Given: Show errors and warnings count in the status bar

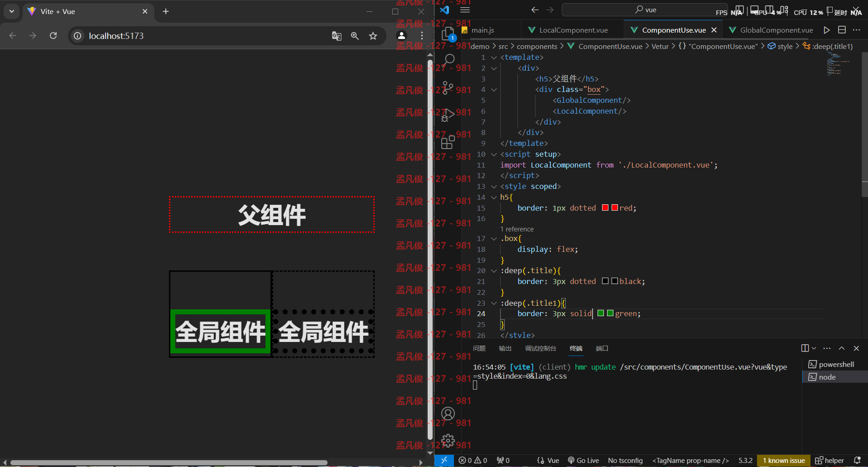Looking at the screenshot, I should pos(473,460).
